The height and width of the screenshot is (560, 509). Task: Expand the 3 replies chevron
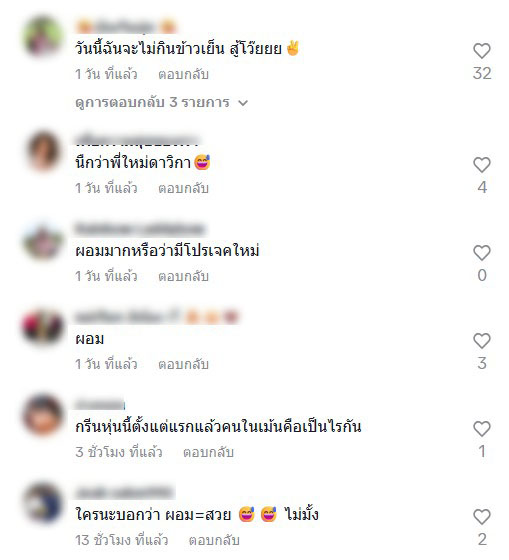tap(243, 103)
